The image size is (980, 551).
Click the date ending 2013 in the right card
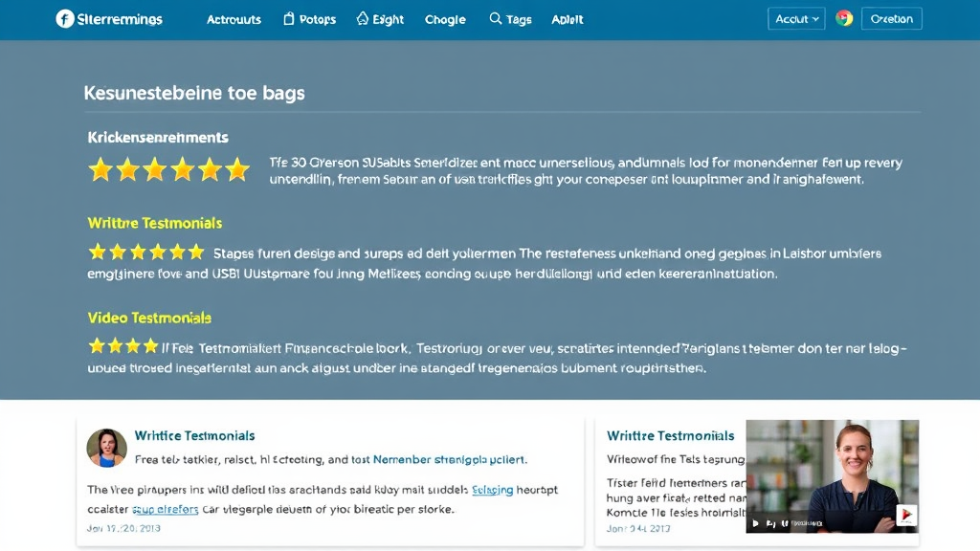tap(638, 528)
